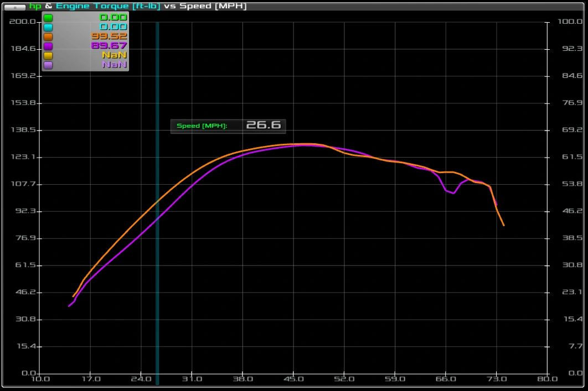Click the lavender legend swatch

[x=48, y=65]
